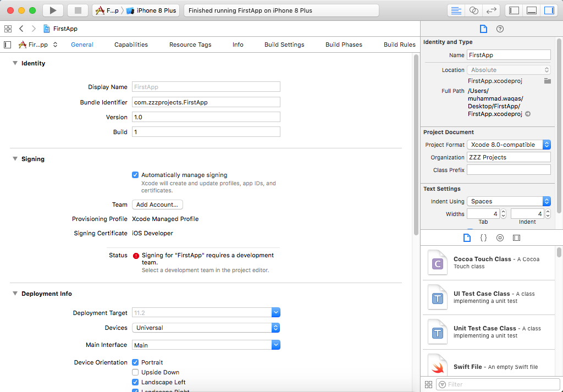
Task: Click the Bundle Identifier field
Action: (x=206, y=102)
